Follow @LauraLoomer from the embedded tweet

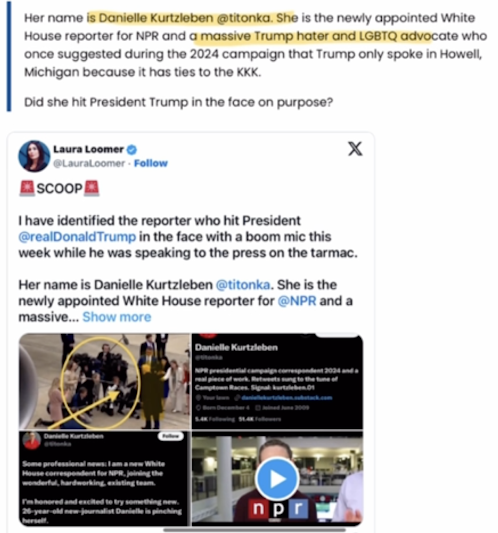point(151,163)
